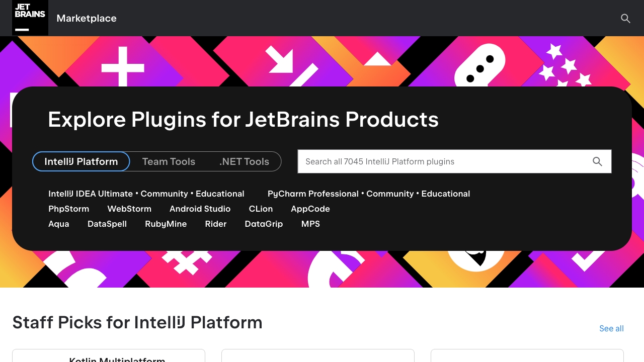
Task: Browse Rider plugins
Action: [216, 224]
